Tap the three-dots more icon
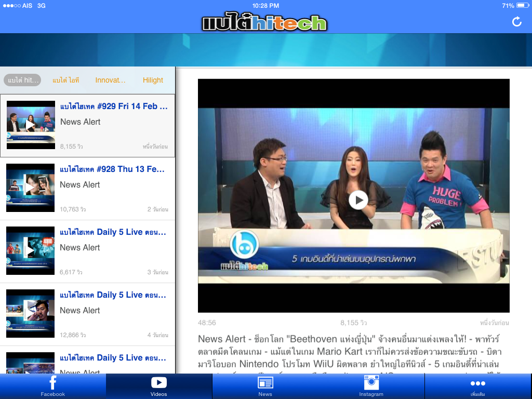Image resolution: width=532 pixels, height=399 pixels. [477, 383]
